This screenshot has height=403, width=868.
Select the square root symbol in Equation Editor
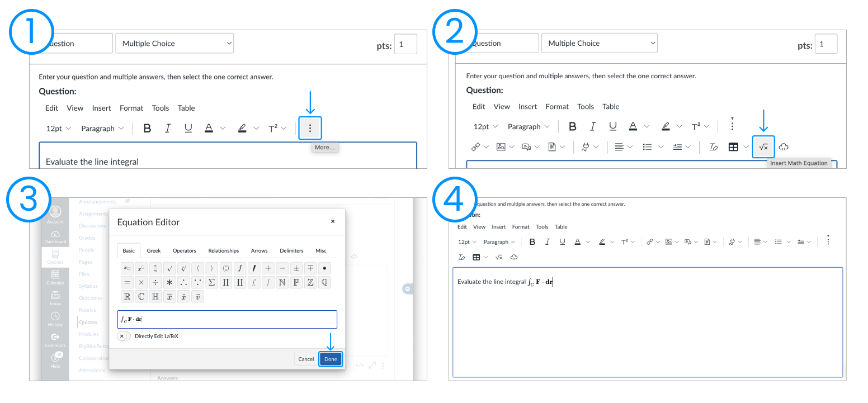point(169,268)
